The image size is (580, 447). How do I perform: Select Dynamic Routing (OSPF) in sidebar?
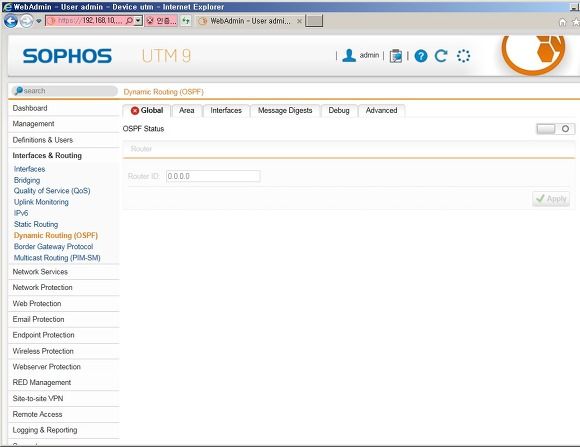pyautogui.click(x=56, y=235)
